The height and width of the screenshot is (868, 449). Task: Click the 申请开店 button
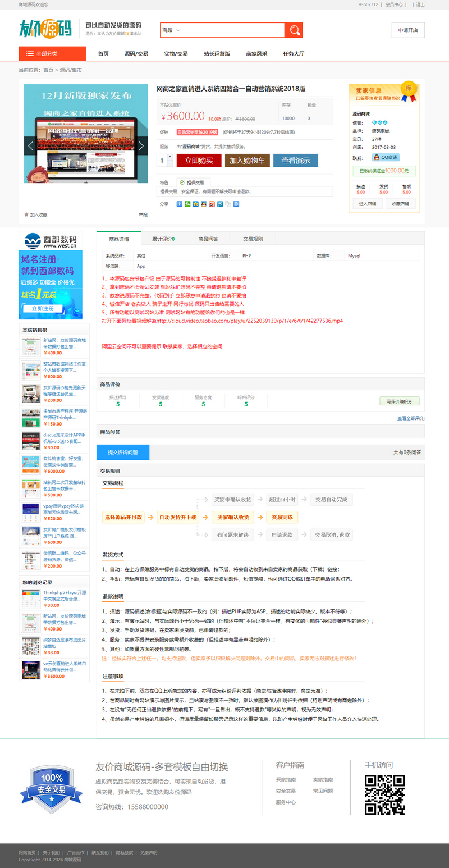tap(408, 30)
